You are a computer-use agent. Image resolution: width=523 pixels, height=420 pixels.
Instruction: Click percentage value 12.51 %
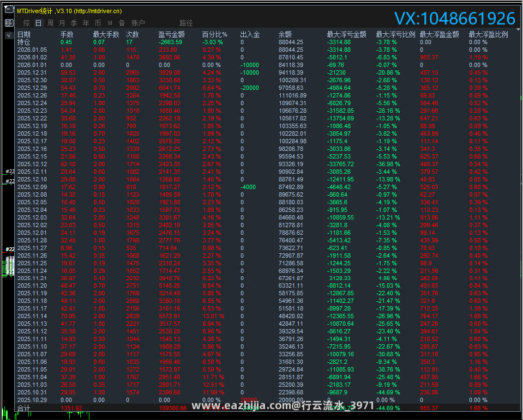(213, 385)
